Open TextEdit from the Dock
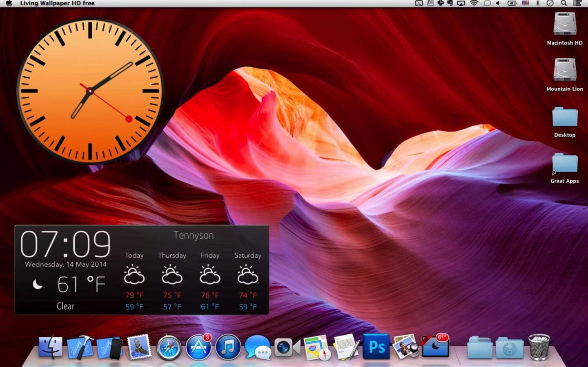 click(x=347, y=347)
